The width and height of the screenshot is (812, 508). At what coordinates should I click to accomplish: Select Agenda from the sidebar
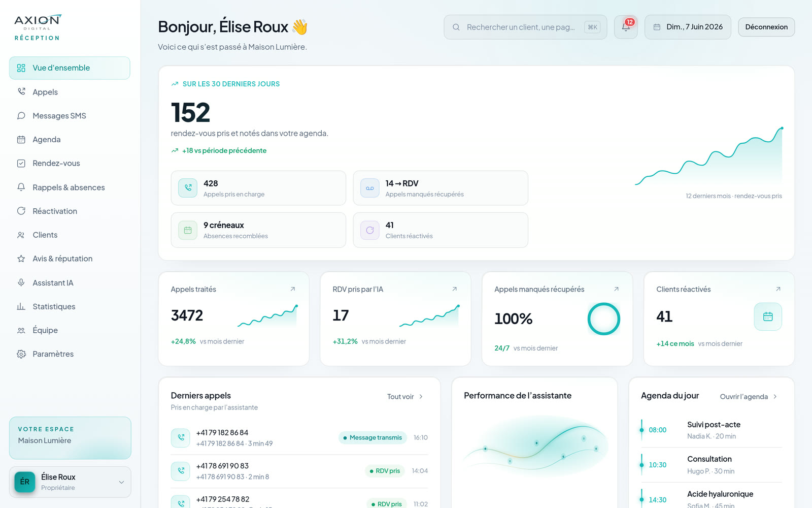[x=70, y=139]
